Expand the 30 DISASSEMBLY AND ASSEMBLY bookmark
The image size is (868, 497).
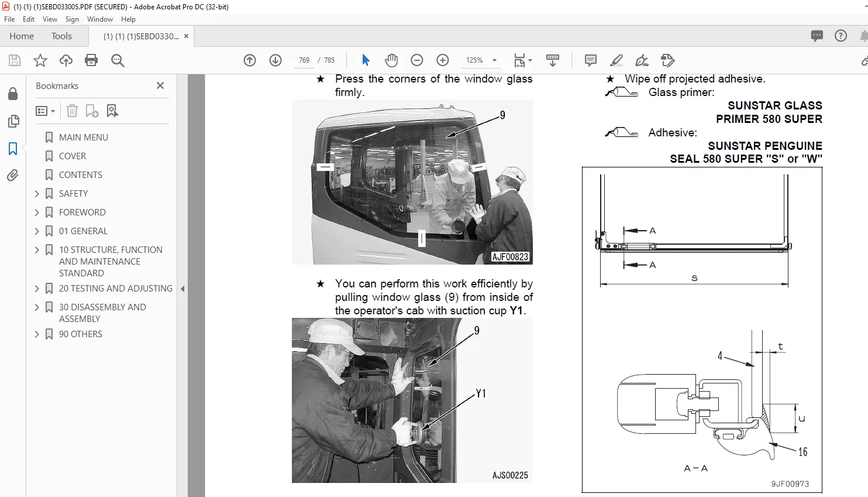tap(37, 307)
